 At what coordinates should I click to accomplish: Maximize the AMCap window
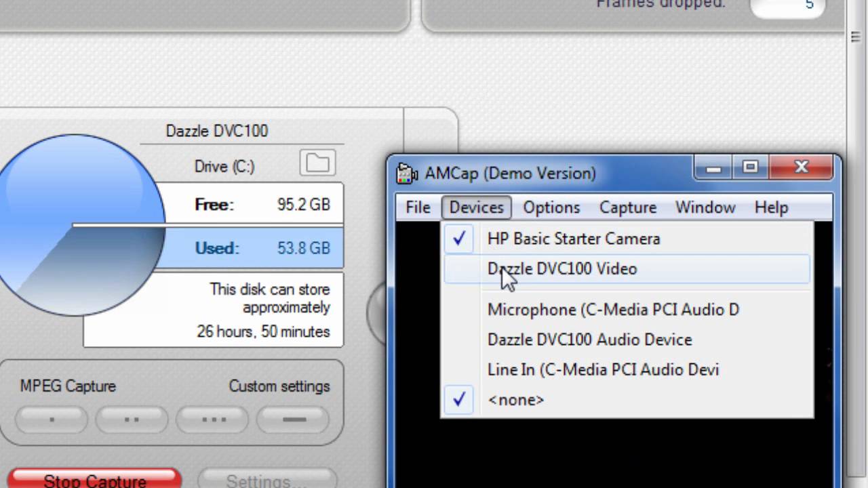[x=750, y=167]
